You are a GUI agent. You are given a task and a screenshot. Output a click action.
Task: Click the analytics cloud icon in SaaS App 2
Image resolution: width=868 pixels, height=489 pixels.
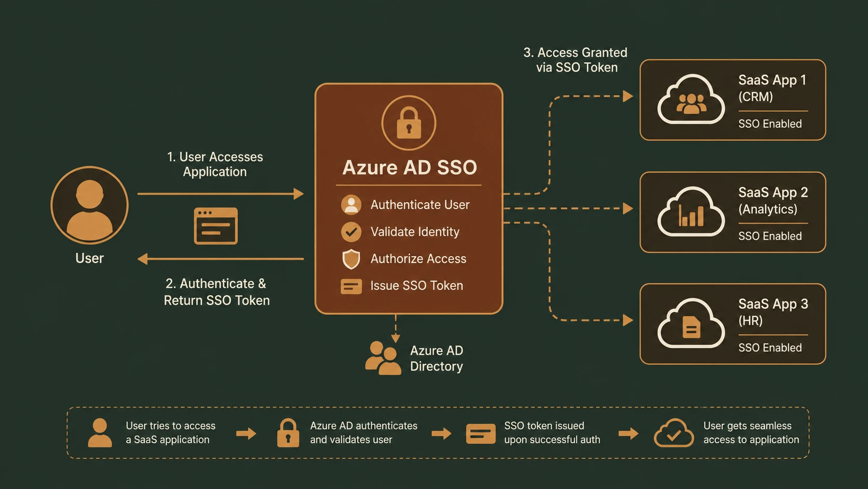(691, 211)
